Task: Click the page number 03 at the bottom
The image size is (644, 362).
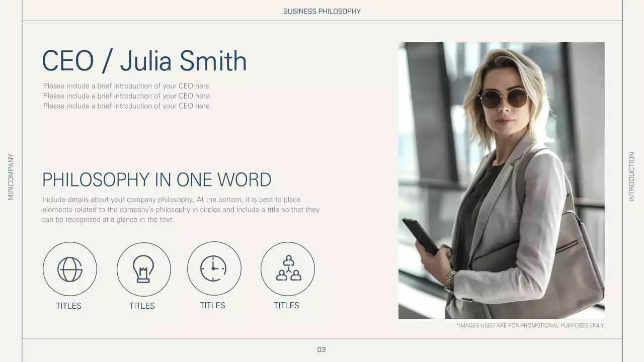Action: 322,349
